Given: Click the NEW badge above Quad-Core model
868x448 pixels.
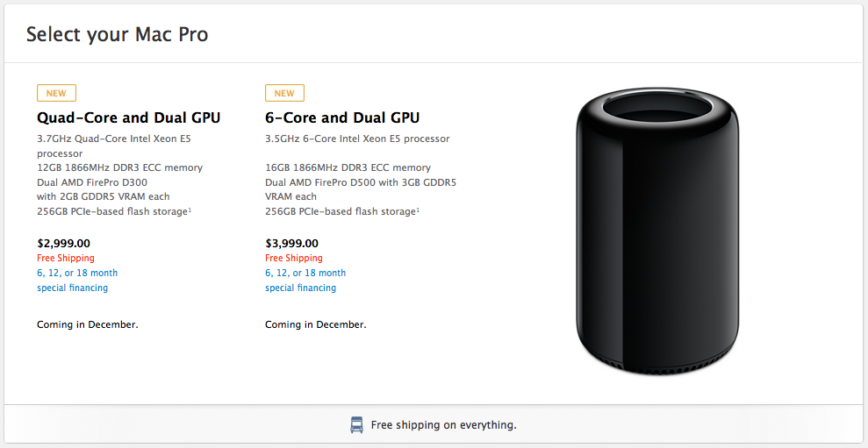Looking at the screenshot, I should pos(56,93).
